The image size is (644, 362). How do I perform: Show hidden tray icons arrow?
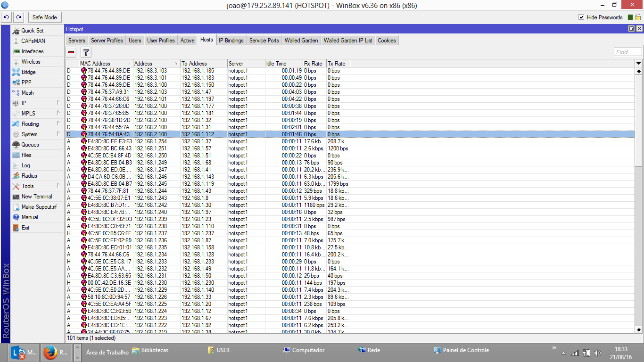[563, 353]
